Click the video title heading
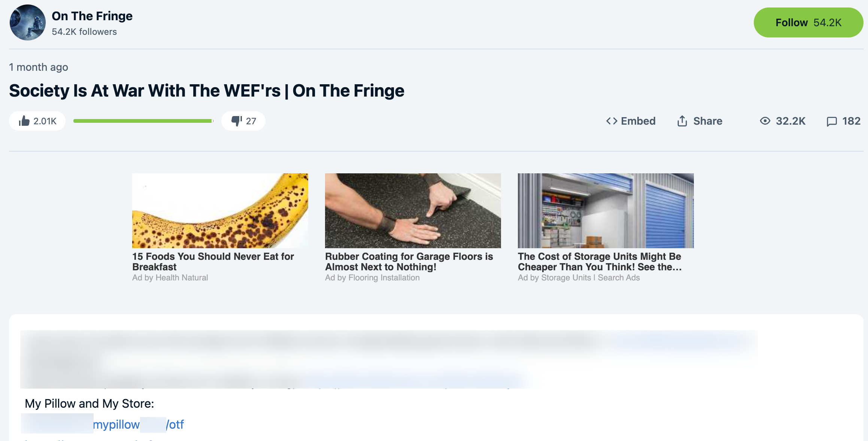The width and height of the screenshot is (868, 441). click(207, 91)
